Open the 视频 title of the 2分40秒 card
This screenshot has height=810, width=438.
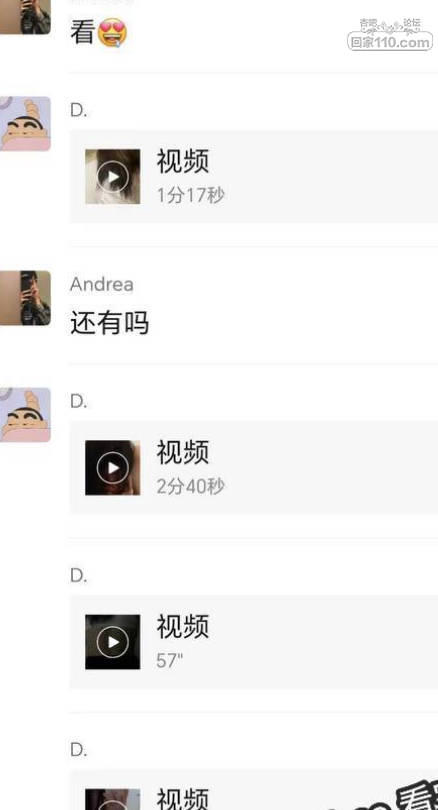(183, 452)
